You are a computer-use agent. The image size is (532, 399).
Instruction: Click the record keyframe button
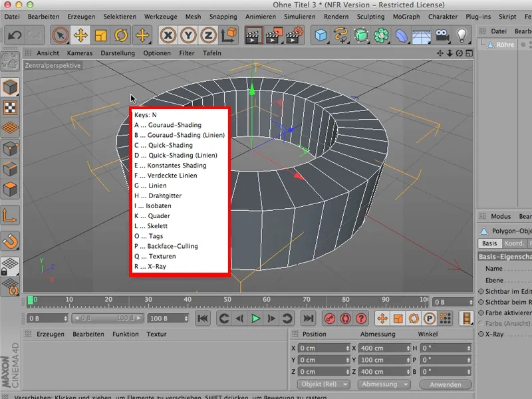point(330,319)
